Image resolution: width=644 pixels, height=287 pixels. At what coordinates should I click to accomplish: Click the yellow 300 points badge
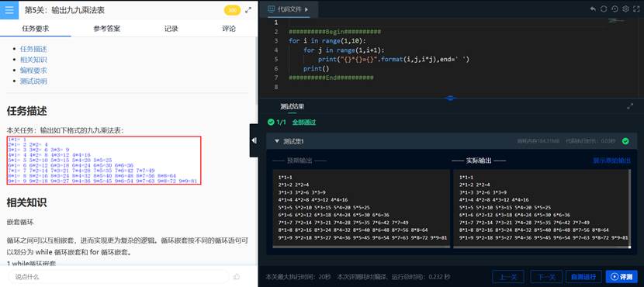(232, 10)
